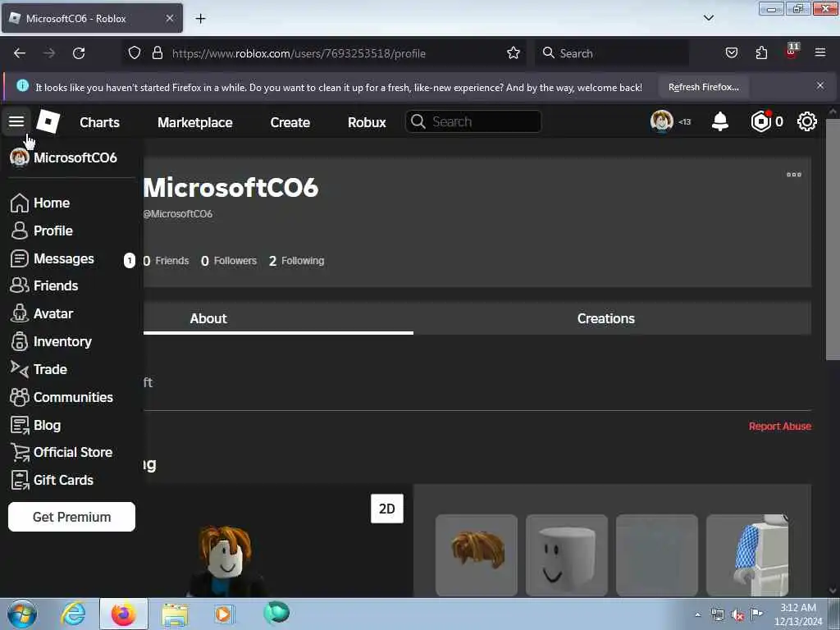
Task: Open Avatar in the sidebar
Action: pyautogui.click(x=53, y=314)
